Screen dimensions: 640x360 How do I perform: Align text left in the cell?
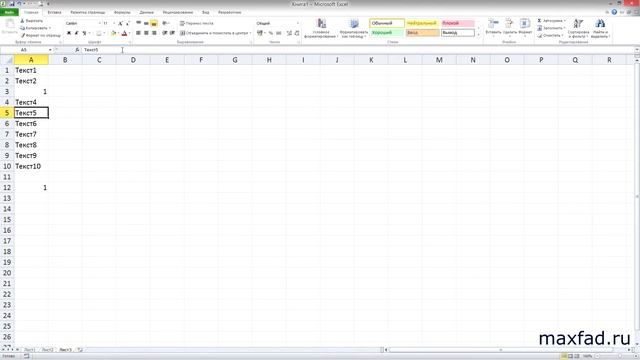pyautogui.click(x=138, y=33)
